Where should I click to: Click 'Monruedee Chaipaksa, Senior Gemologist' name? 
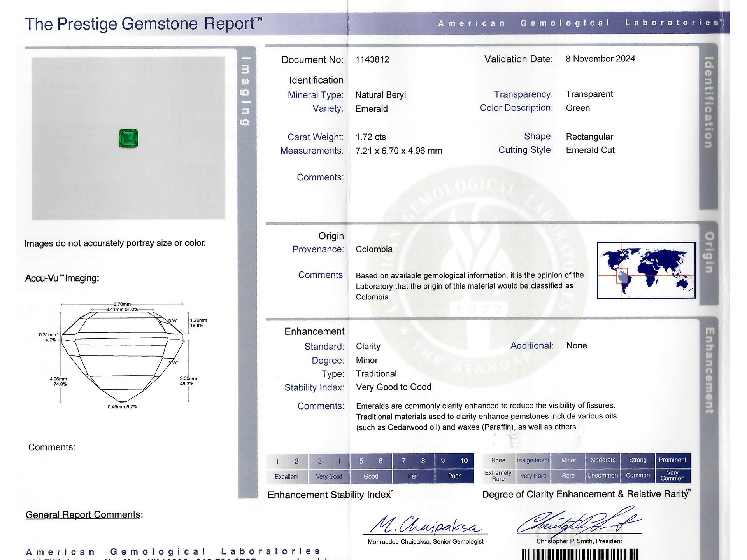pos(426,542)
